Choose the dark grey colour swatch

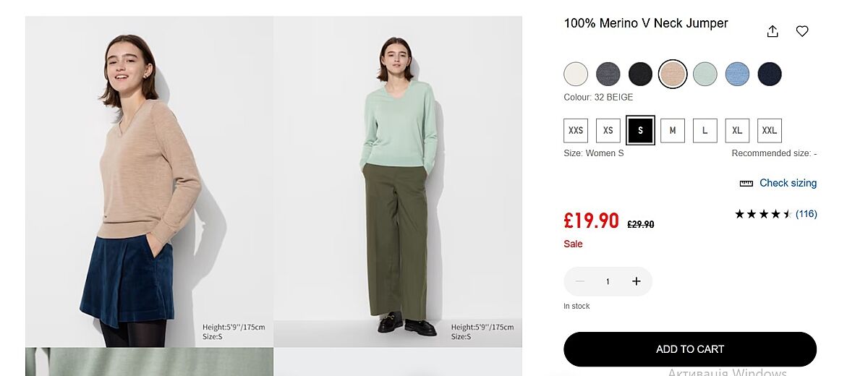pos(608,74)
